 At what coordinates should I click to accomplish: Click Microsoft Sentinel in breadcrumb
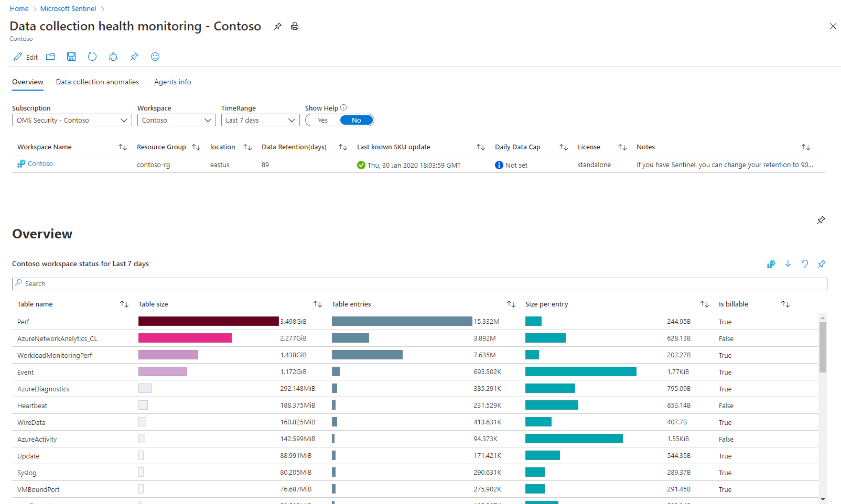pyautogui.click(x=68, y=9)
